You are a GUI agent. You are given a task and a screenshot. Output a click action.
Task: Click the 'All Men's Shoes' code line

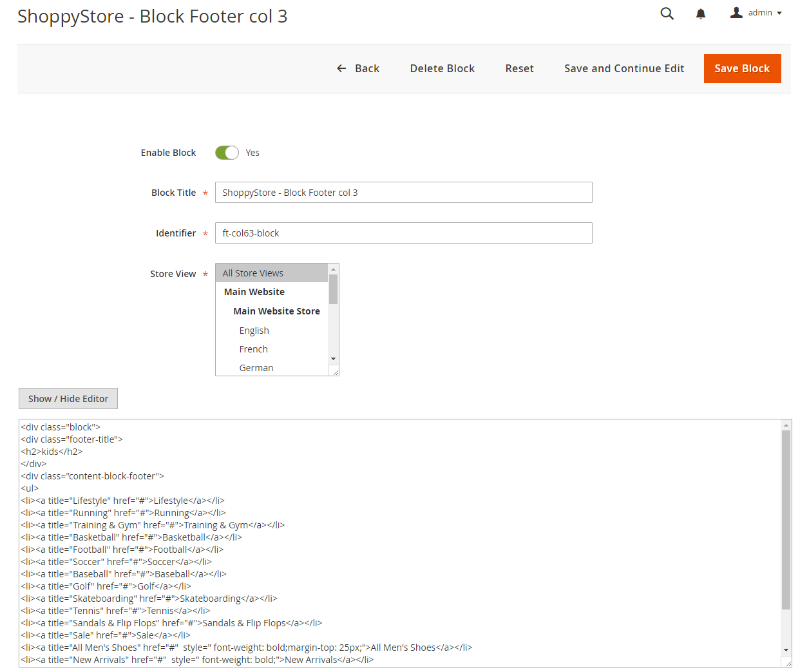247,648
